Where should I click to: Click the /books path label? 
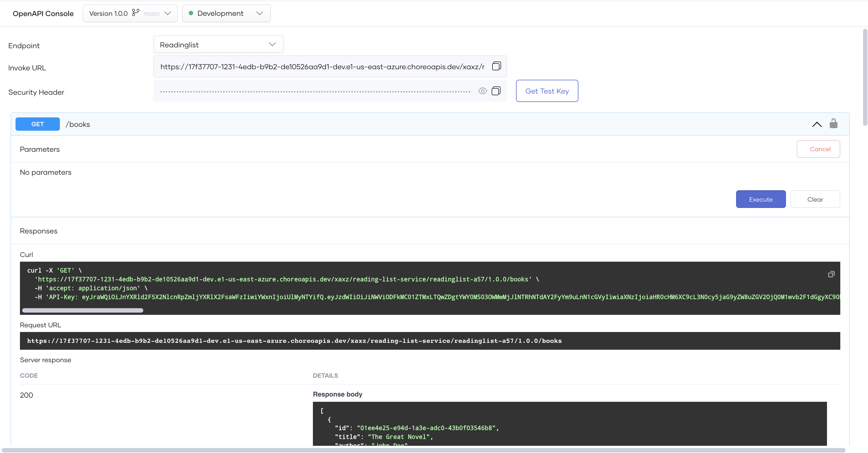point(78,125)
